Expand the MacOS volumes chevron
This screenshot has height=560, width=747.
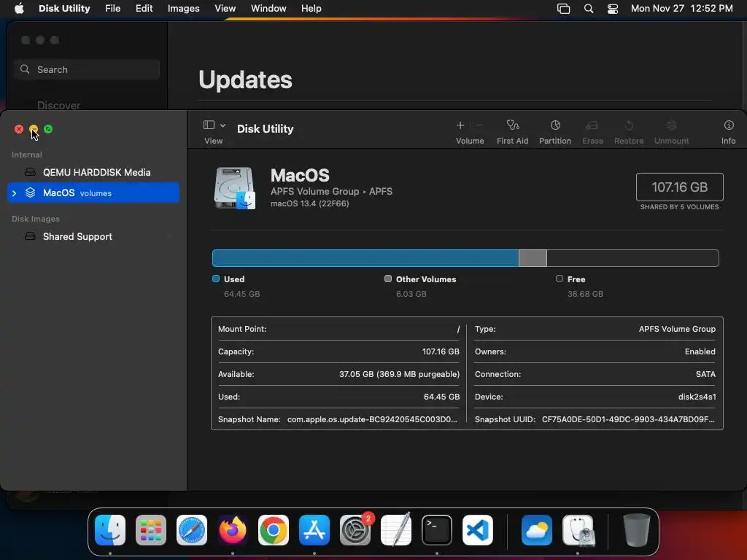pos(15,192)
